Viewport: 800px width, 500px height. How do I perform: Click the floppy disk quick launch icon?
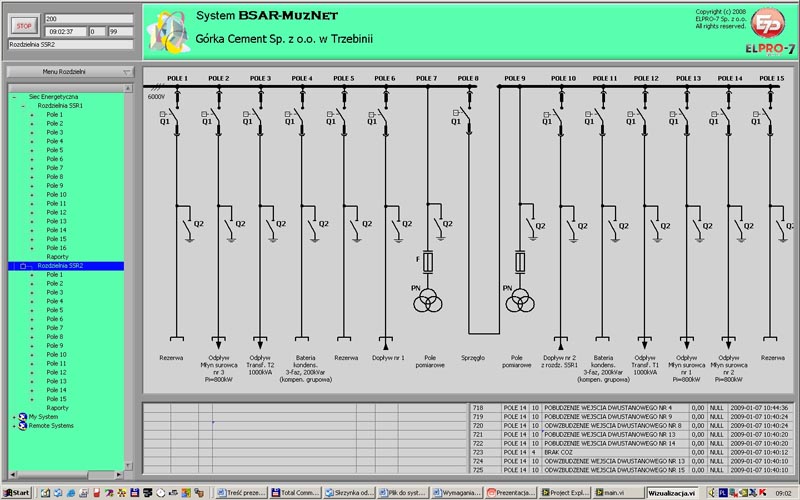135,493
